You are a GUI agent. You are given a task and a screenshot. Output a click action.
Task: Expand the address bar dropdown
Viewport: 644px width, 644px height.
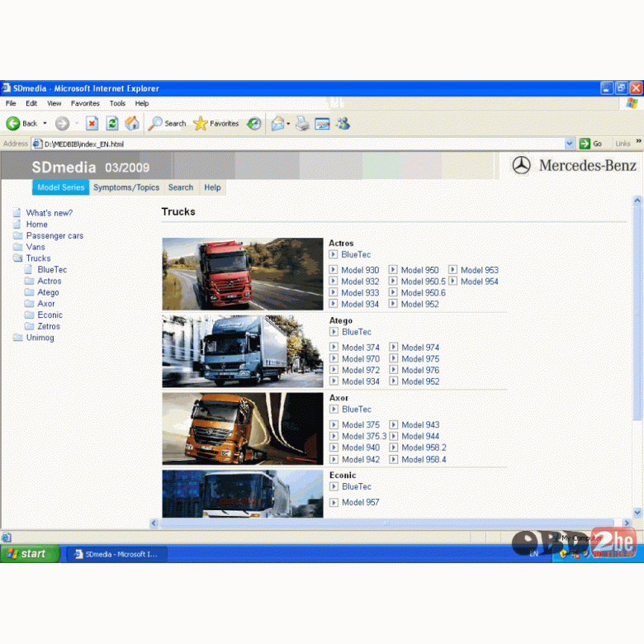click(569, 144)
